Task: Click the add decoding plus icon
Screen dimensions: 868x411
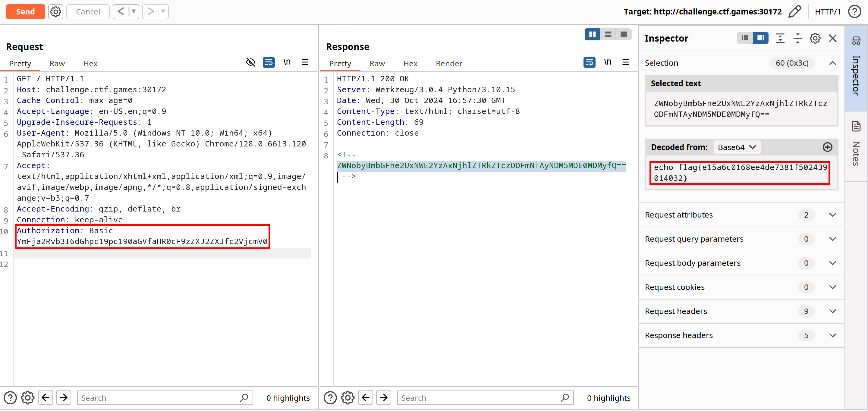Action: pyautogui.click(x=827, y=147)
